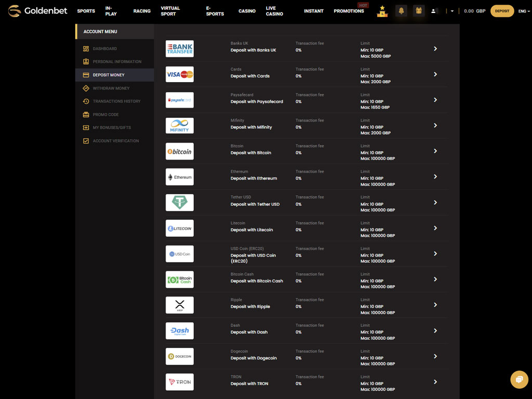This screenshot has height=399, width=532.
Task: Click the Account Verification check icon
Action: (x=86, y=141)
